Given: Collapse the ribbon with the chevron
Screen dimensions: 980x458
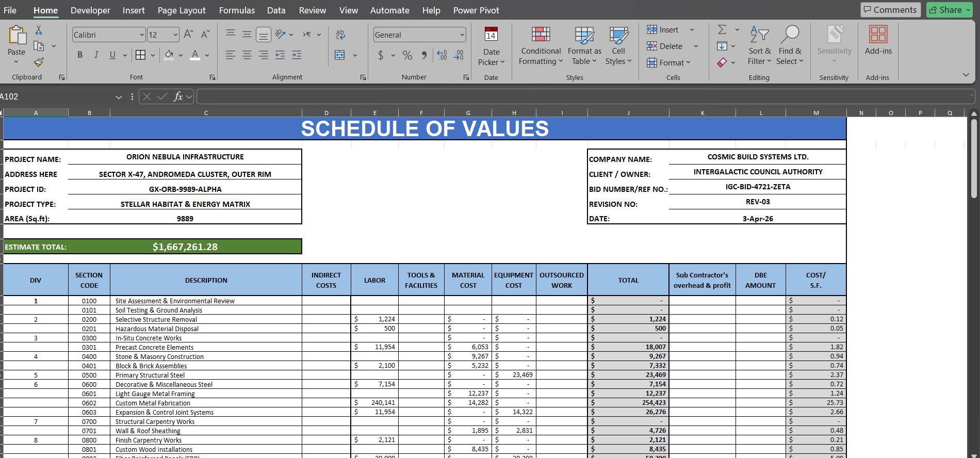Looking at the screenshot, I should (x=966, y=75).
